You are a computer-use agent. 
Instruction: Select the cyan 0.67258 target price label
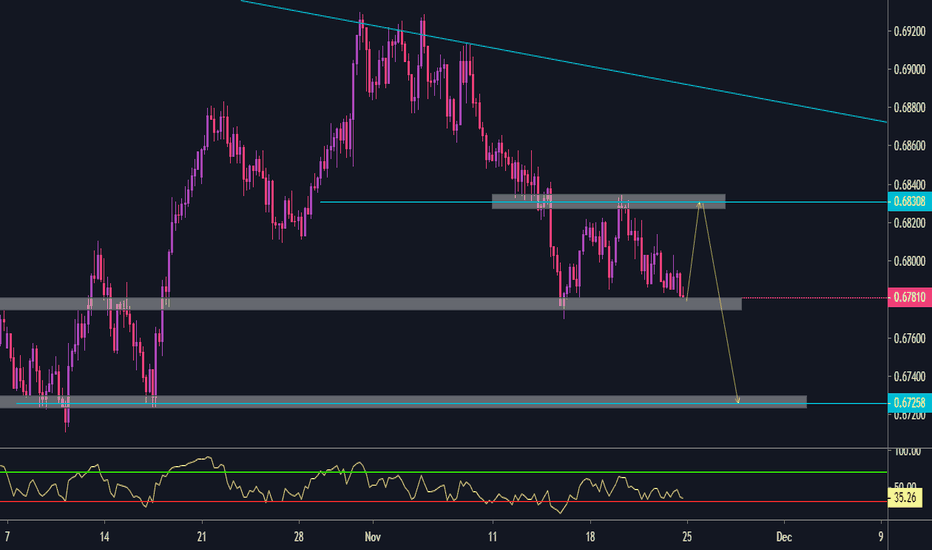point(908,403)
